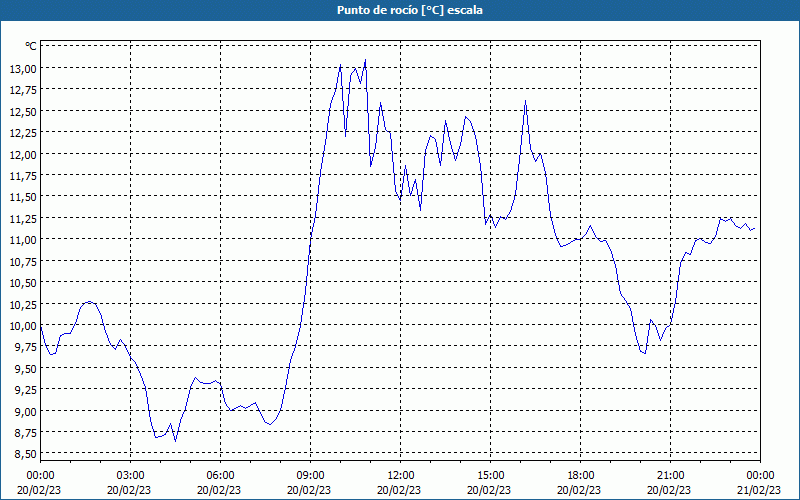Click the 12,25 y-axis label

click(23, 133)
